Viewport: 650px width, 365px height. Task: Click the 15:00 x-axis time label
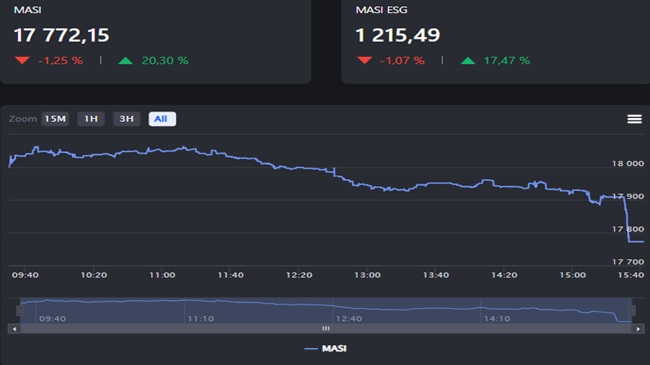[572, 275]
